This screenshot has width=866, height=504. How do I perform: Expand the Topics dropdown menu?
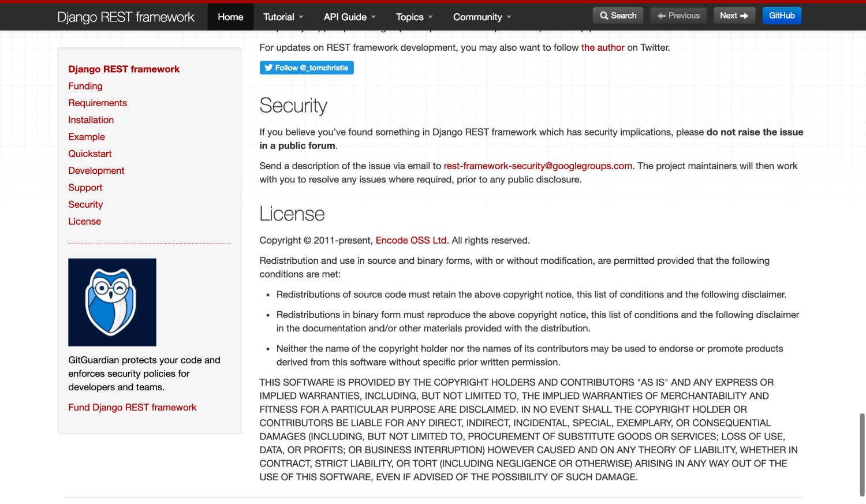[414, 17]
